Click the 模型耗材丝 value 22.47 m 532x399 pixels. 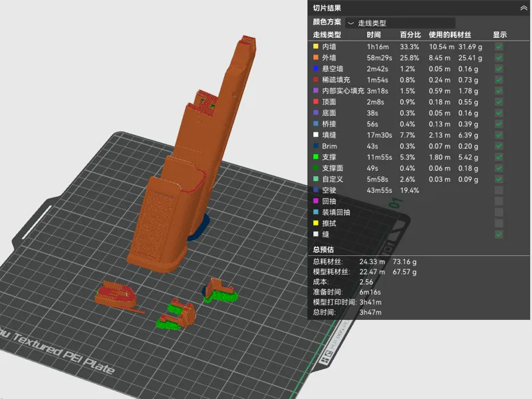pos(372,272)
